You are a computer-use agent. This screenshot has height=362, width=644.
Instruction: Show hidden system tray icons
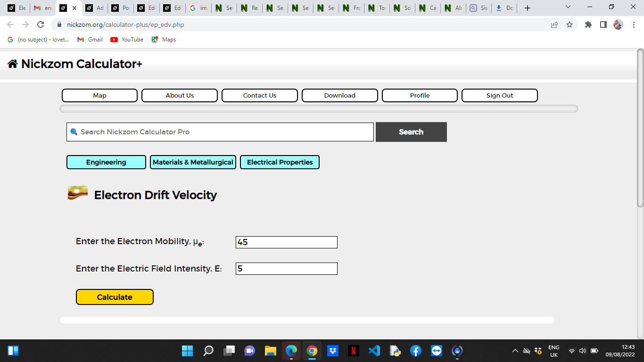(515, 351)
